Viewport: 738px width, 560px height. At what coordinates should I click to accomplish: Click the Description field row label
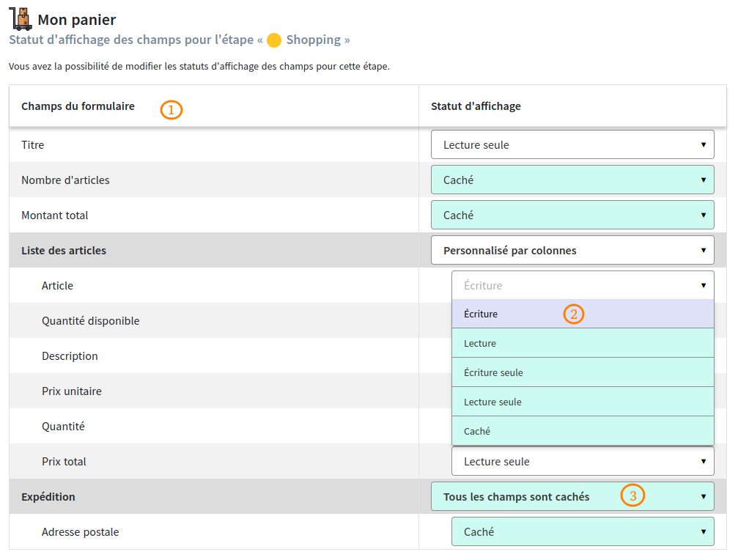70,355
